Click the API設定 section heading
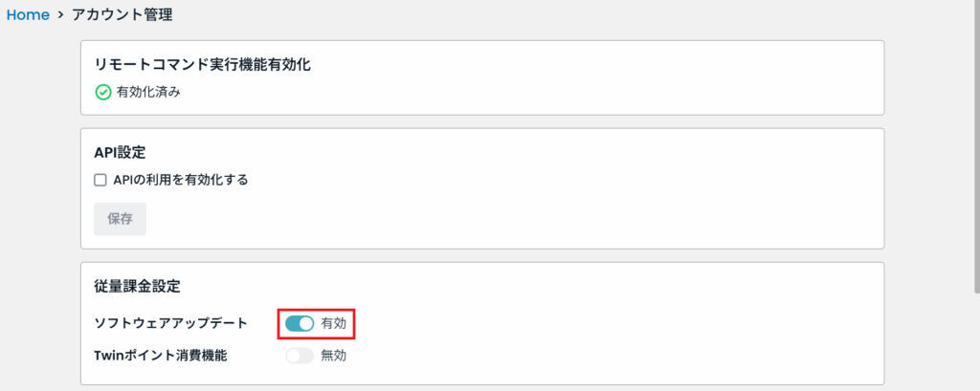Screen dimensions: 980x391 click(120, 152)
